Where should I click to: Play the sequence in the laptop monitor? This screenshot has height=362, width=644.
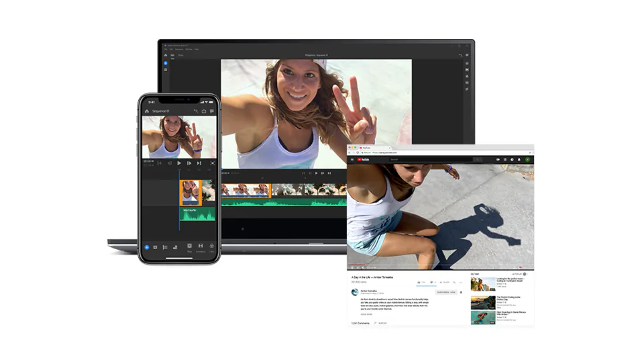(x=316, y=173)
